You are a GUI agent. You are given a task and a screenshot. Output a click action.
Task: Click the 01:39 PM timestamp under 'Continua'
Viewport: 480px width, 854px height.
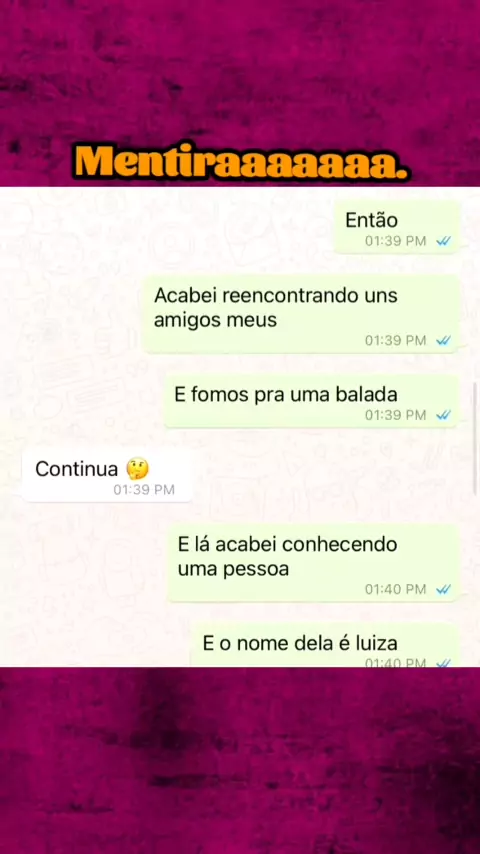pyautogui.click(x=144, y=490)
